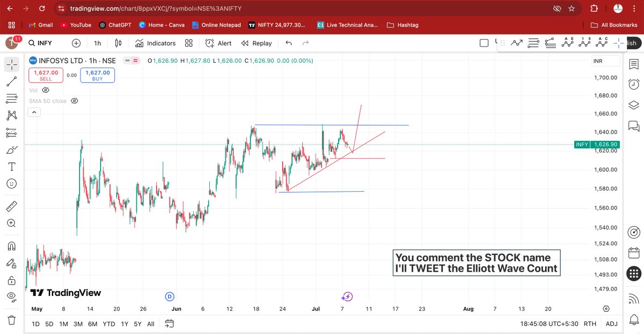Toggle magnet mode in left sidebar

tap(12, 246)
